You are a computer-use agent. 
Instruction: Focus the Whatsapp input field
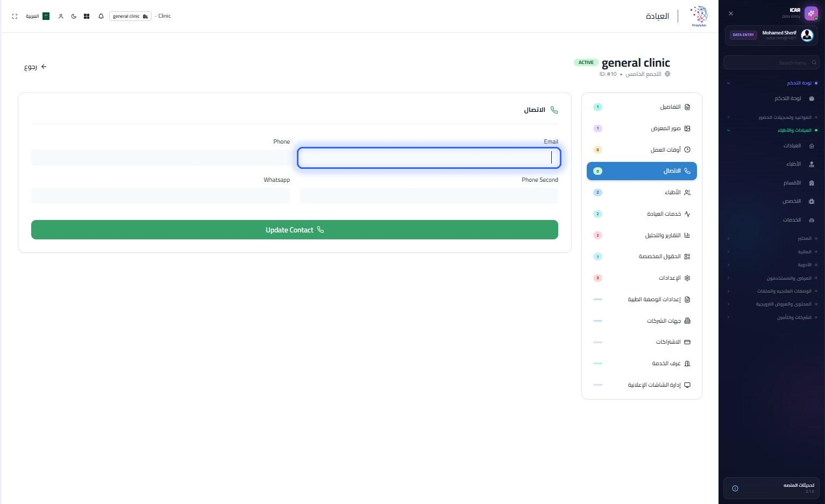(160, 196)
